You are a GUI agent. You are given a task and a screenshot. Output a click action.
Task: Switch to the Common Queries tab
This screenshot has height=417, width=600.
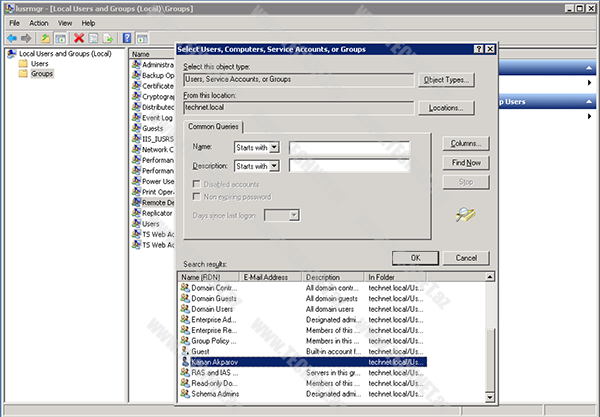point(216,126)
